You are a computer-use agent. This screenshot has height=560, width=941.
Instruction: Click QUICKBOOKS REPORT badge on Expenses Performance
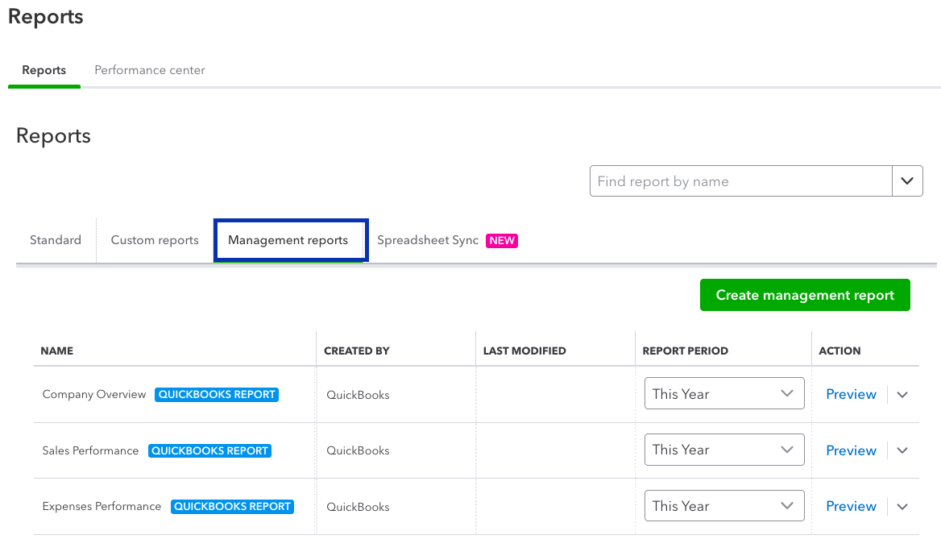point(232,507)
